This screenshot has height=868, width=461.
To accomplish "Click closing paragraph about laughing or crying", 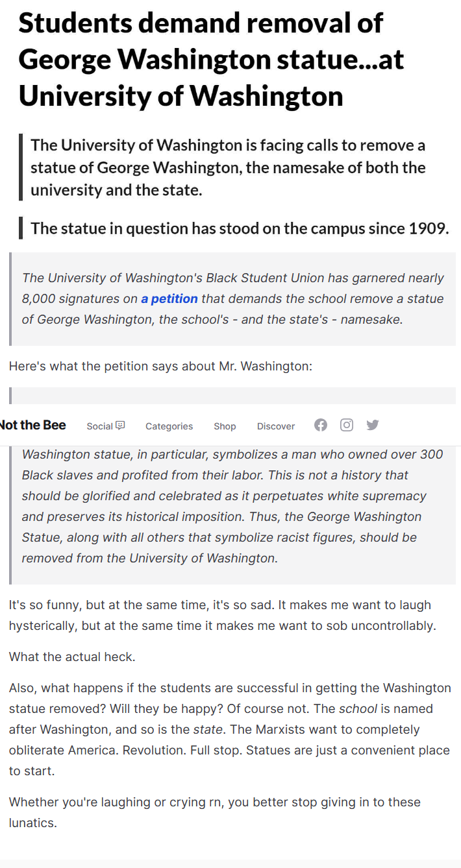I will 214,812.
